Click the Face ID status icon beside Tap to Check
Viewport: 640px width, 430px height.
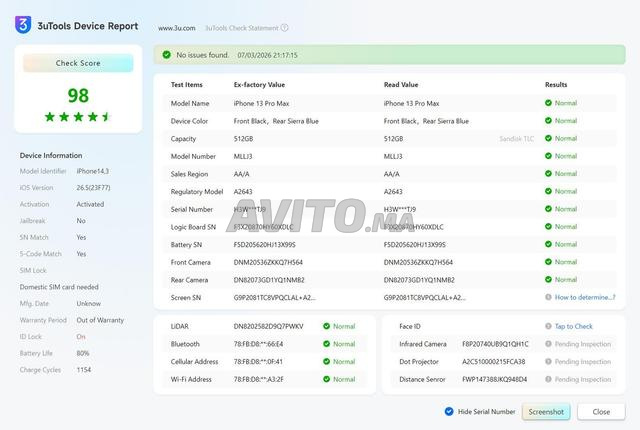(x=548, y=326)
